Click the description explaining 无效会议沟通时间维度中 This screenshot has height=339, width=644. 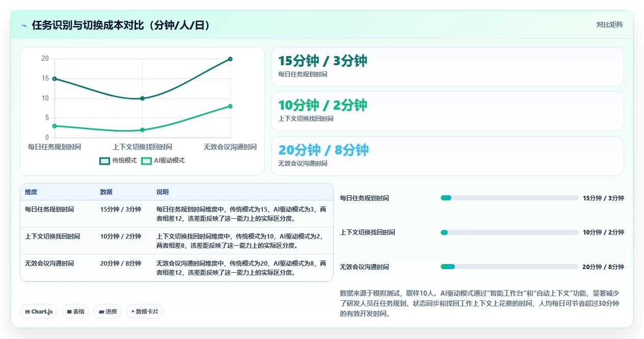click(x=242, y=268)
